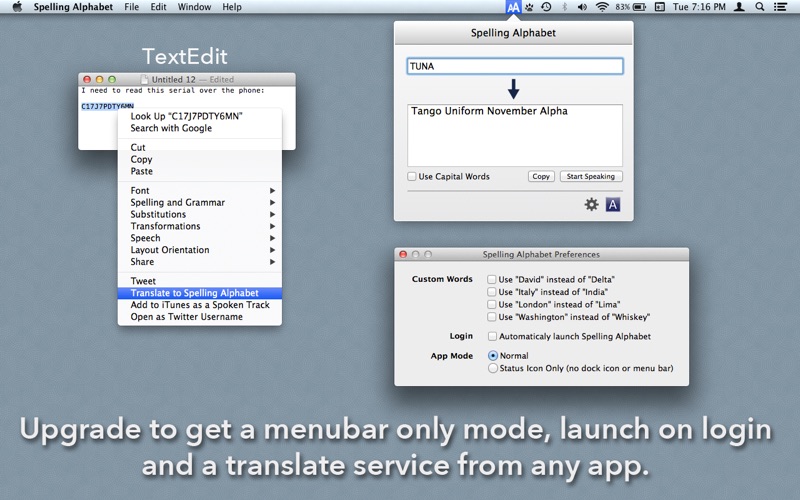Click the menu bar clock Tue 7:16 PM

click(x=699, y=7)
